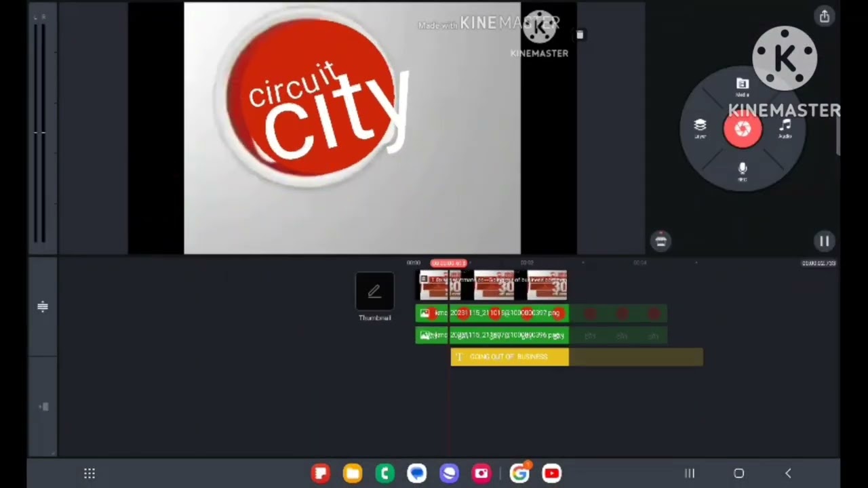Open the blue Messages app
Viewport: 868px width, 488px height.
click(x=417, y=473)
